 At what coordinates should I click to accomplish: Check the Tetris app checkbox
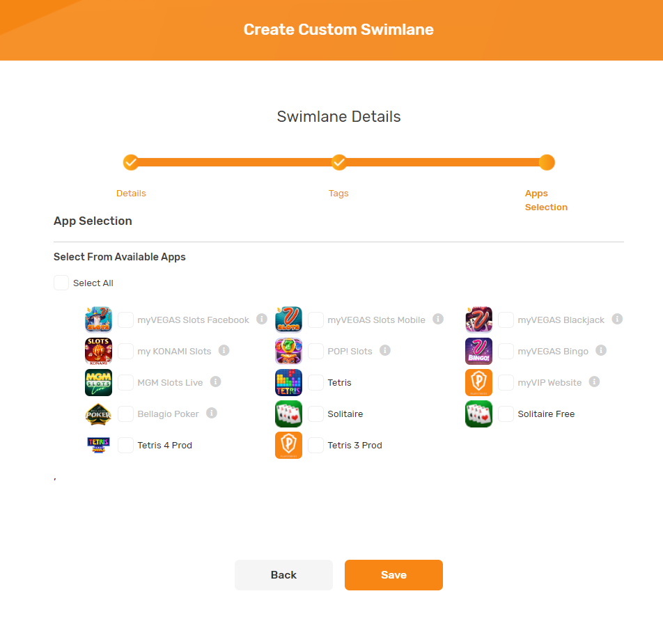tap(315, 382)
